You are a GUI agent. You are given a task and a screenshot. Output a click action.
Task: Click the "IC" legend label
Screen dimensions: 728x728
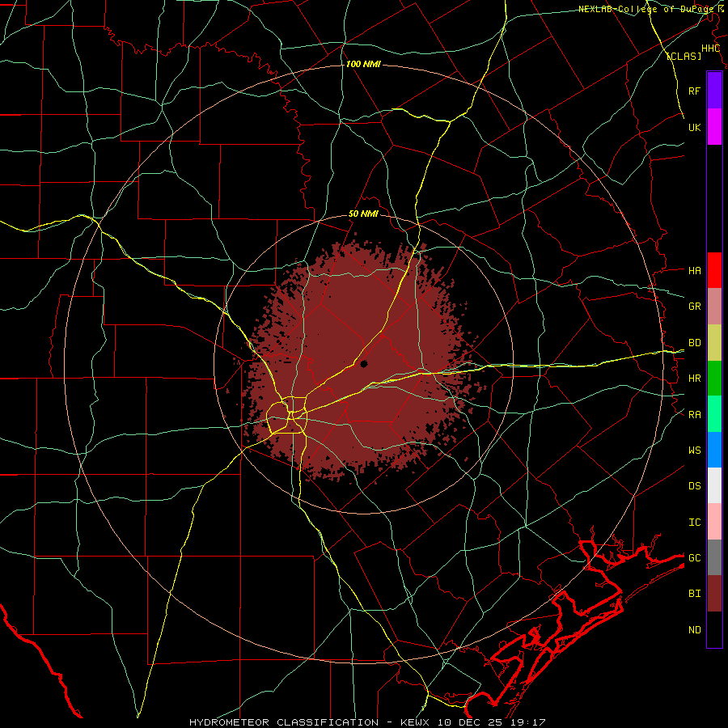(694, 523)
